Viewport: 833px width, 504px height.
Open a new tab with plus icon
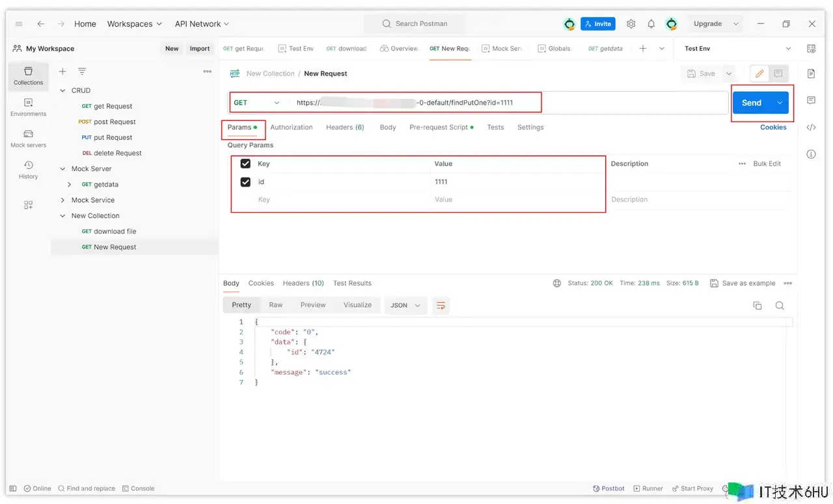pos(642,49)
